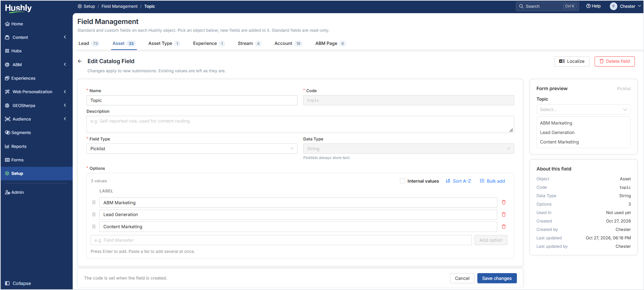Grab the drag handle for ABM Marketing
644x290 pixels.
point(94,203)
